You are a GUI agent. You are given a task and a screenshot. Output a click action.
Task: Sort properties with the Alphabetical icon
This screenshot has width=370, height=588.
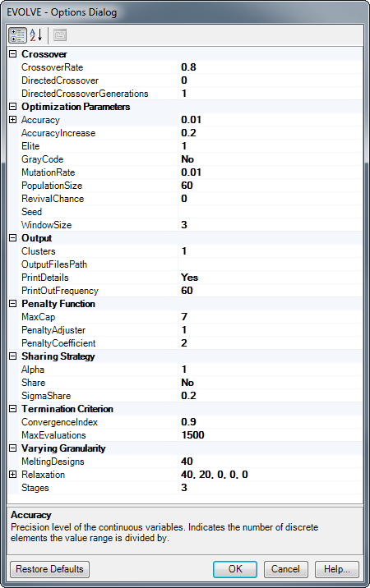36,35
